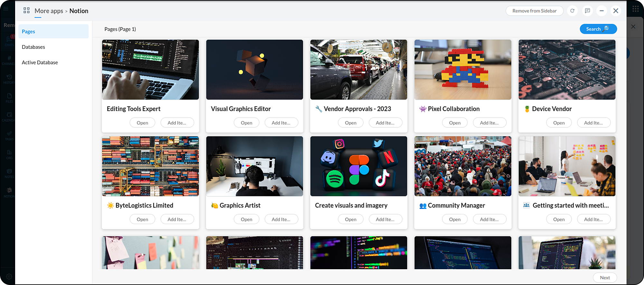Open Vendor Approvals - 2023 page

coord(351,123)
